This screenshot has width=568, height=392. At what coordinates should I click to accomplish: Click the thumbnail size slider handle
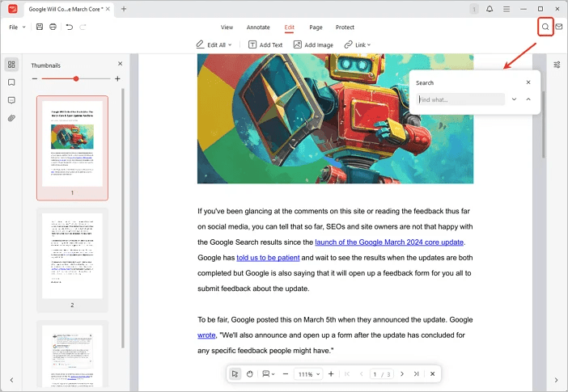click(x=76, y=78)
